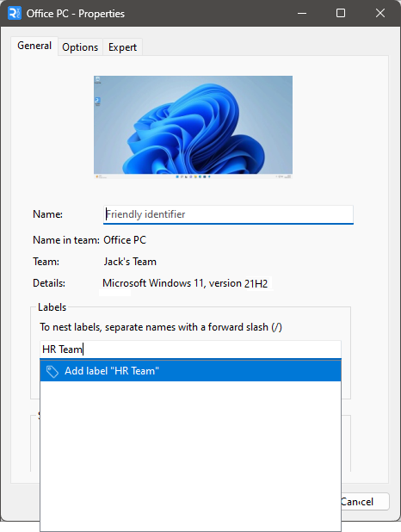The image size is (401, 532).
Task: Minimize the Properties window
Action: (x=302, y=13)
